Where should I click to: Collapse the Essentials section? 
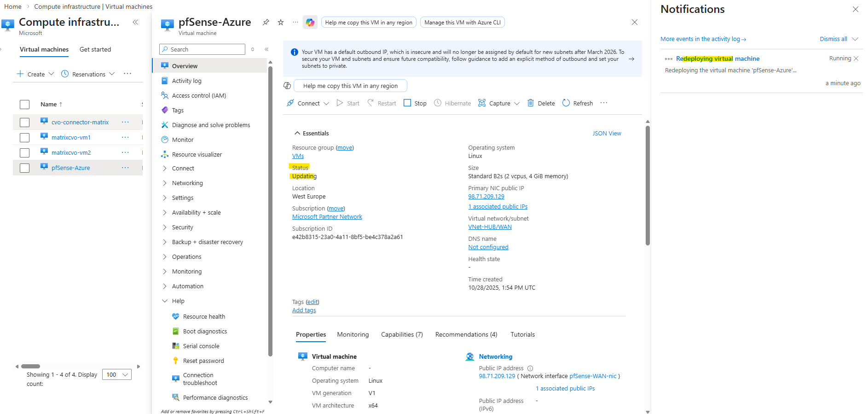click(x=297, y=133)
